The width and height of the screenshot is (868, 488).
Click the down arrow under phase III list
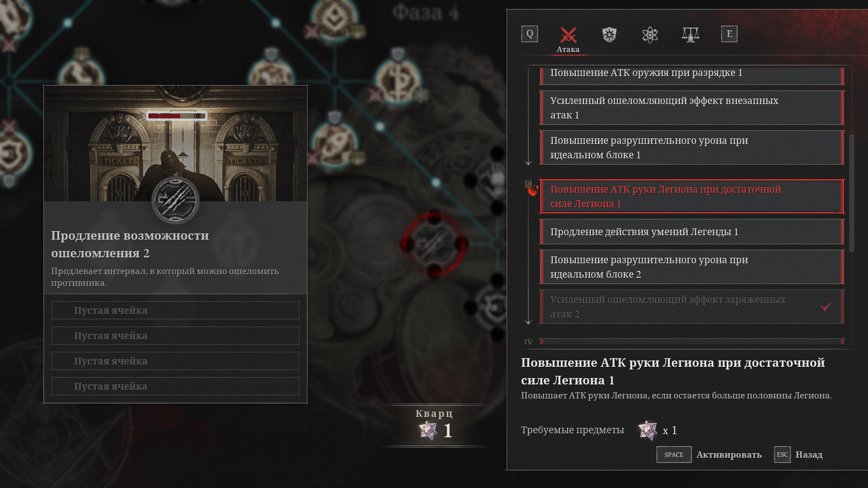pos(528,322)
